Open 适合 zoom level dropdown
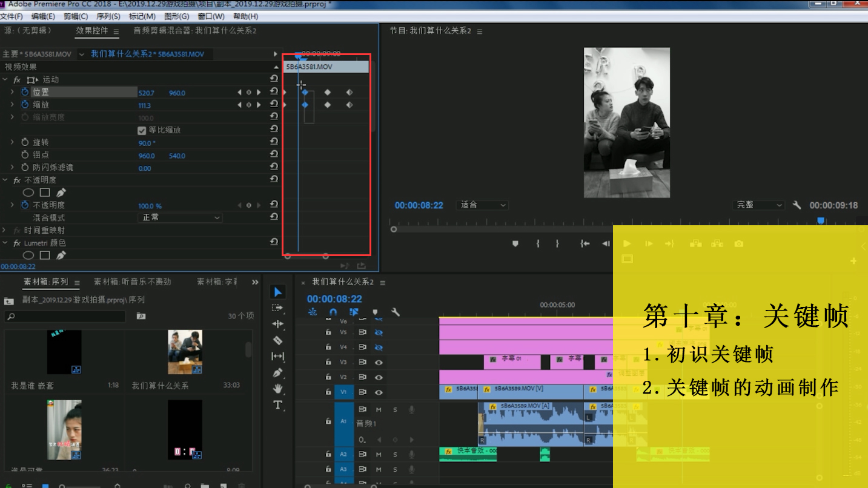868x488 pixels. [x=482, y=205]
